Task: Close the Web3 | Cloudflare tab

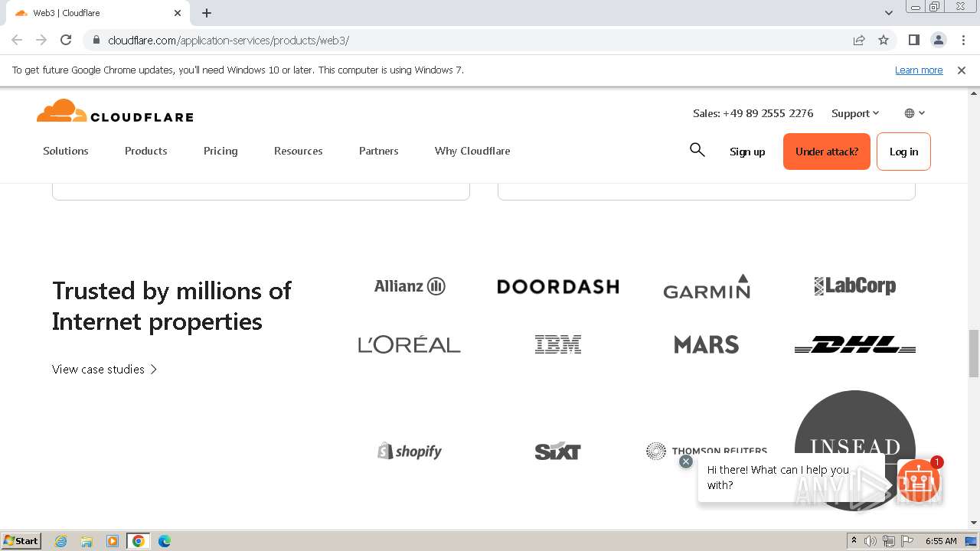Action: [178, 13]
